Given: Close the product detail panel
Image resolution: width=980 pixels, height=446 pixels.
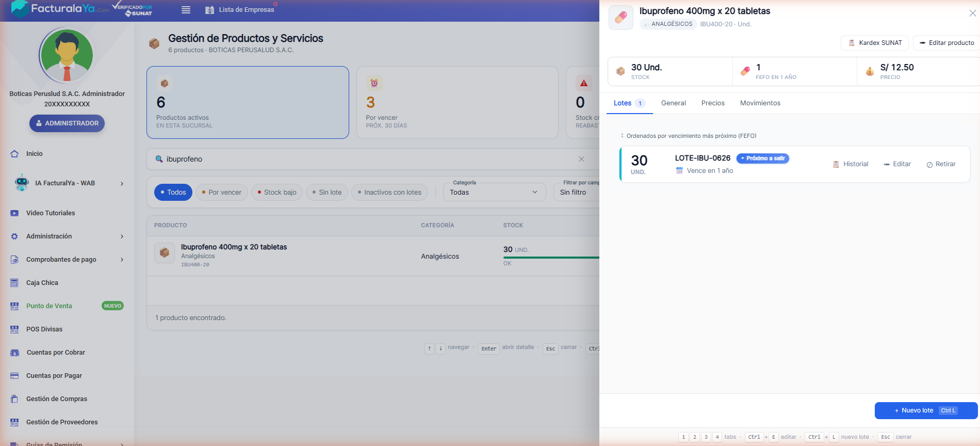Looking at the screenshot, I should tap(972, 13).
